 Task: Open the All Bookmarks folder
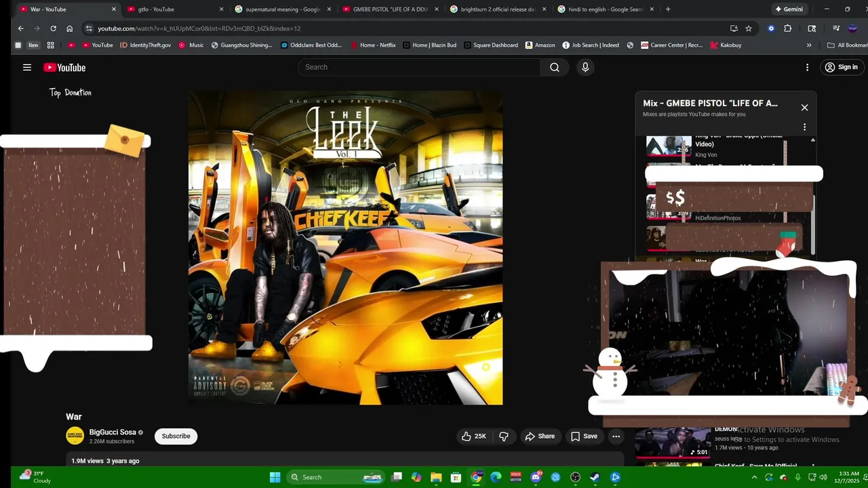click(x=847, y=45)
